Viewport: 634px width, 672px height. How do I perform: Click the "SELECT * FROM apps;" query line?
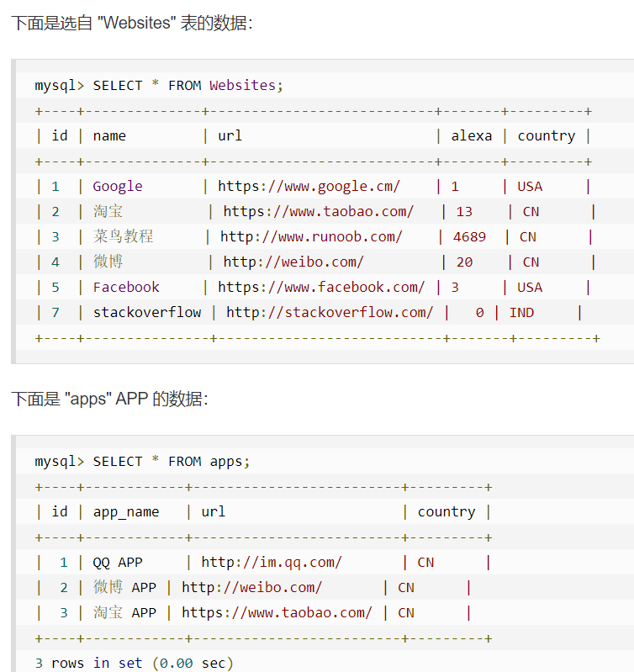(x=142, y=462)
